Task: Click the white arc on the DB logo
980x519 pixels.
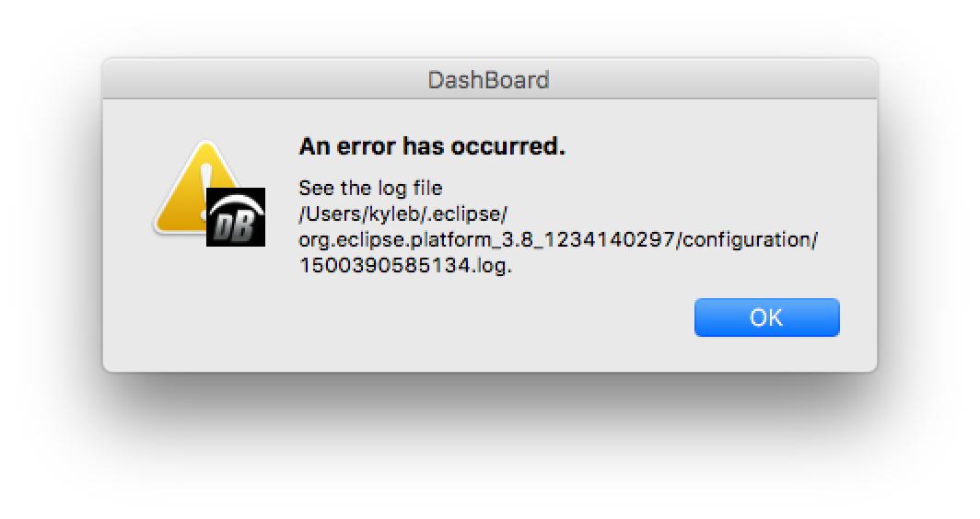Action: pyautogui.click(x=236, y=203)
